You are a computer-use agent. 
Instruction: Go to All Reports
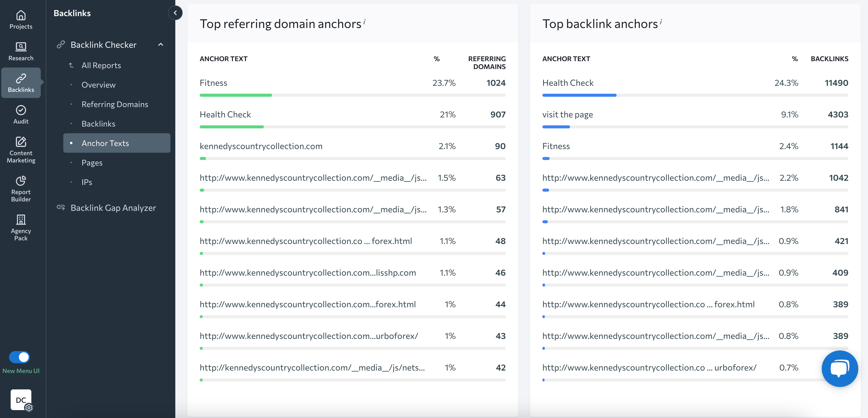pyautogui.click(x=101, y=65)
